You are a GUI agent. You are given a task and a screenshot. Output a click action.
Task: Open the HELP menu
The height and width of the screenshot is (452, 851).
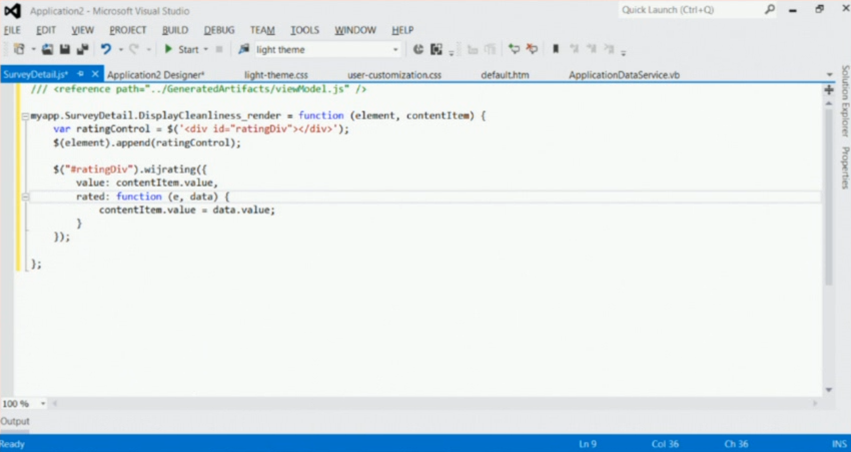click(x=403, y=30)
